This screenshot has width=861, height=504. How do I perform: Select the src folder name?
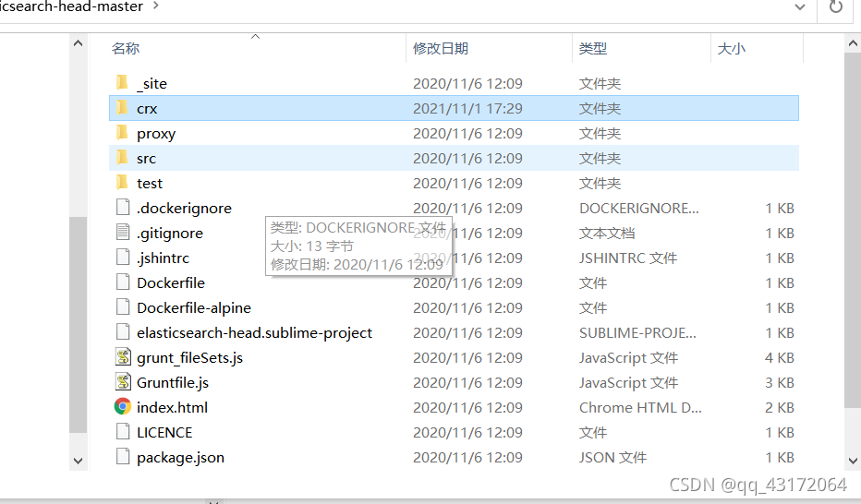click(146, 159)
